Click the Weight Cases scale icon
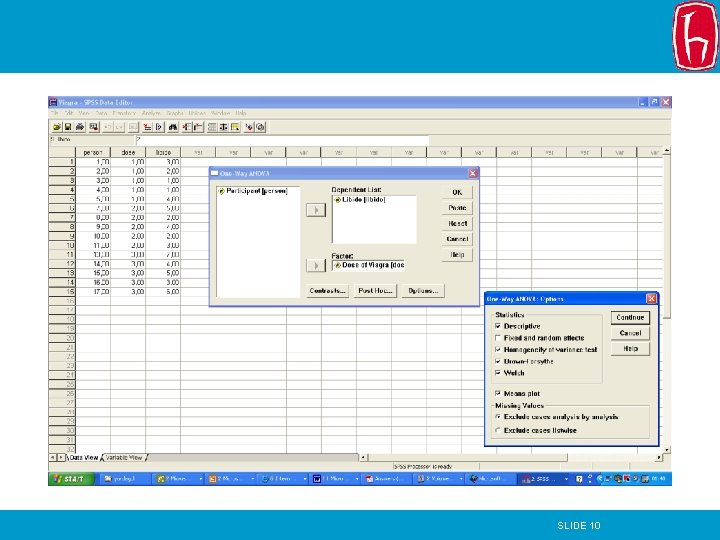 tap(223, 127)
